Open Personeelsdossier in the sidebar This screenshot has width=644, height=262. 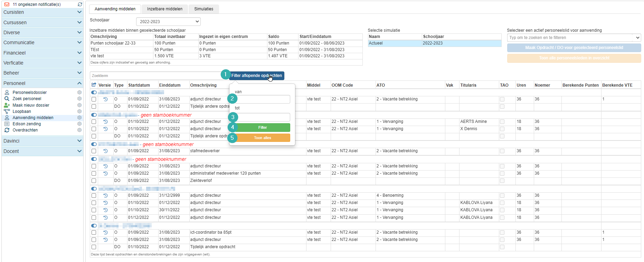coord(30,93)
